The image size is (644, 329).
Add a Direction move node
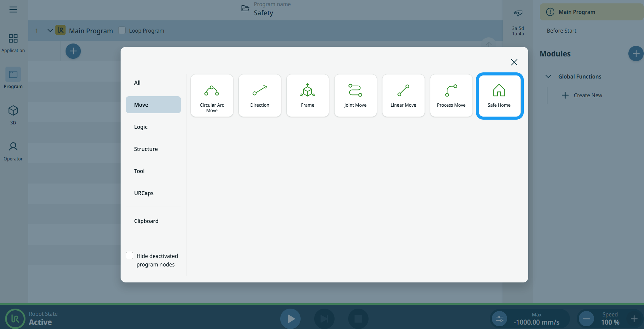[x=260, y=96]
